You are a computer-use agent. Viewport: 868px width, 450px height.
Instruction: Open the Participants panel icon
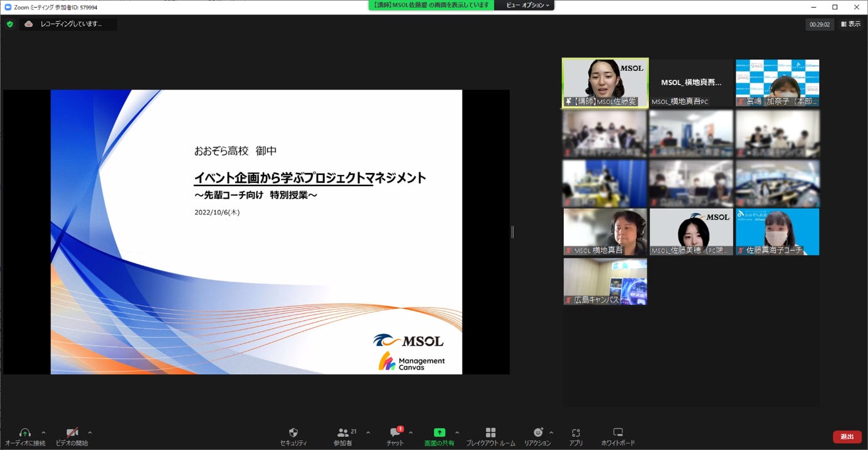(x=342, y=432)
